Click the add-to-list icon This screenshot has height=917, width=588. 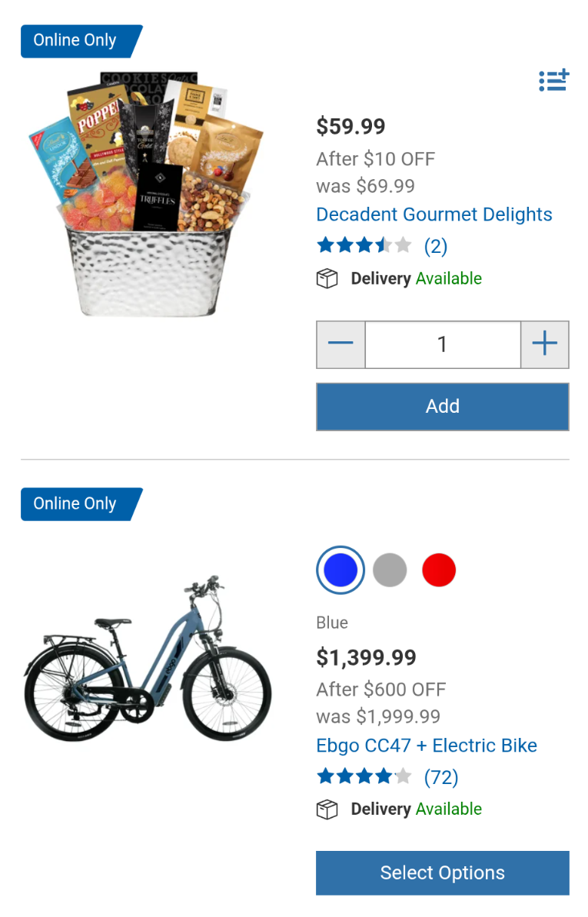(x=553, y=80)
